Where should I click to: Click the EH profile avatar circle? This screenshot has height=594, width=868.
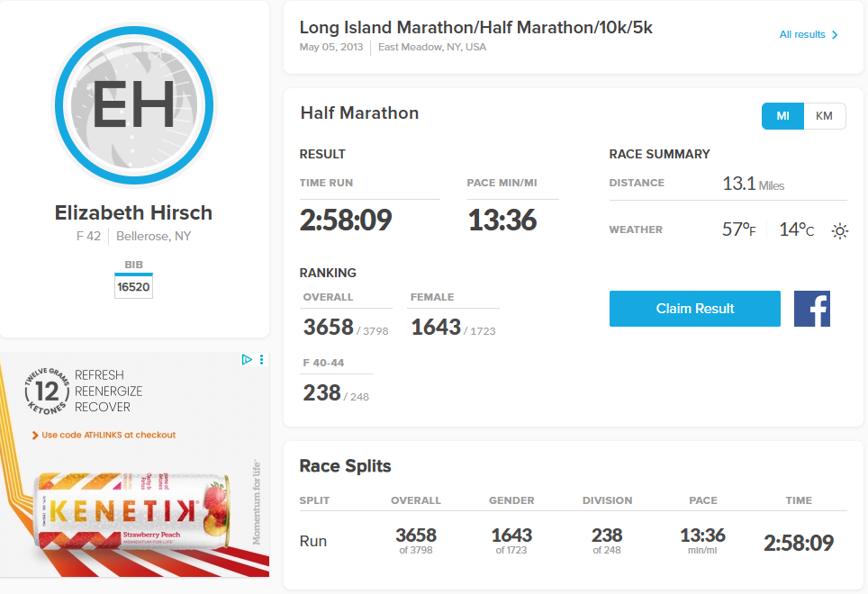click(x=134, y=103)
